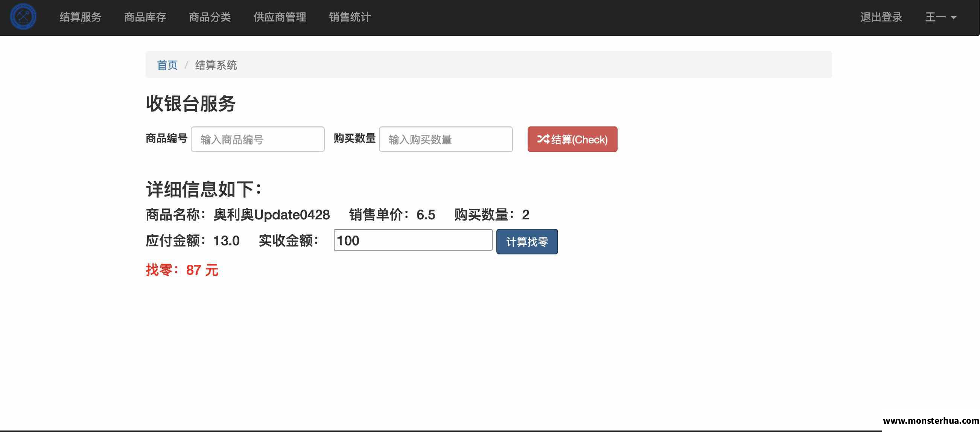980x432 pixels.
Task: Select the 详细信息如下 heading
Action: pos(204,189)
